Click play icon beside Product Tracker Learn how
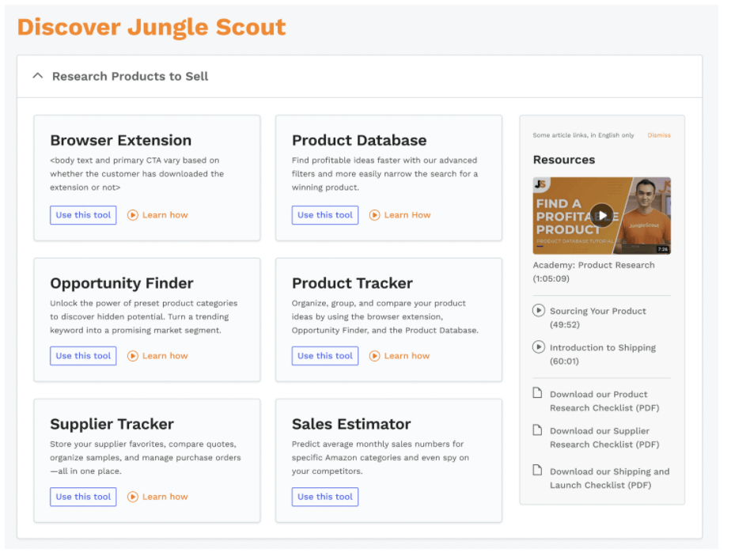The width and height of the screenshot is (731, 560). point(374,356)
